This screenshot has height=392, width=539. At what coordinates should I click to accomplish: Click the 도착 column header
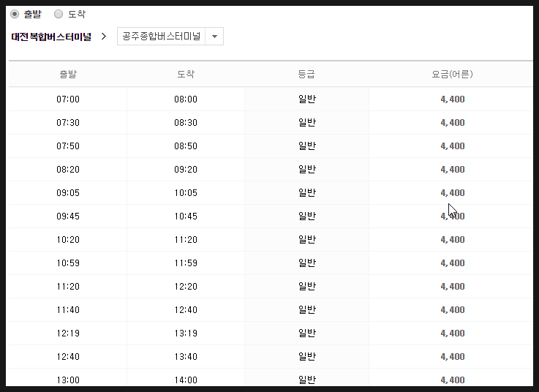(x=186, y=75)
